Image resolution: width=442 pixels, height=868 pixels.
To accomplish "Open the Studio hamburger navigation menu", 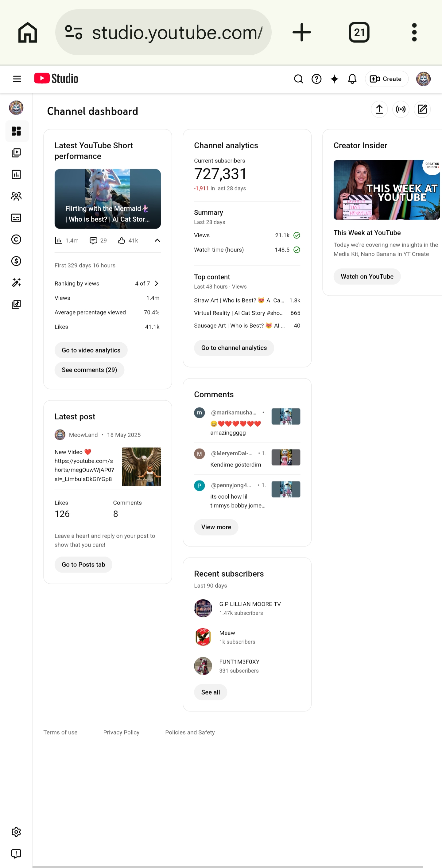I will coord(17,79).
